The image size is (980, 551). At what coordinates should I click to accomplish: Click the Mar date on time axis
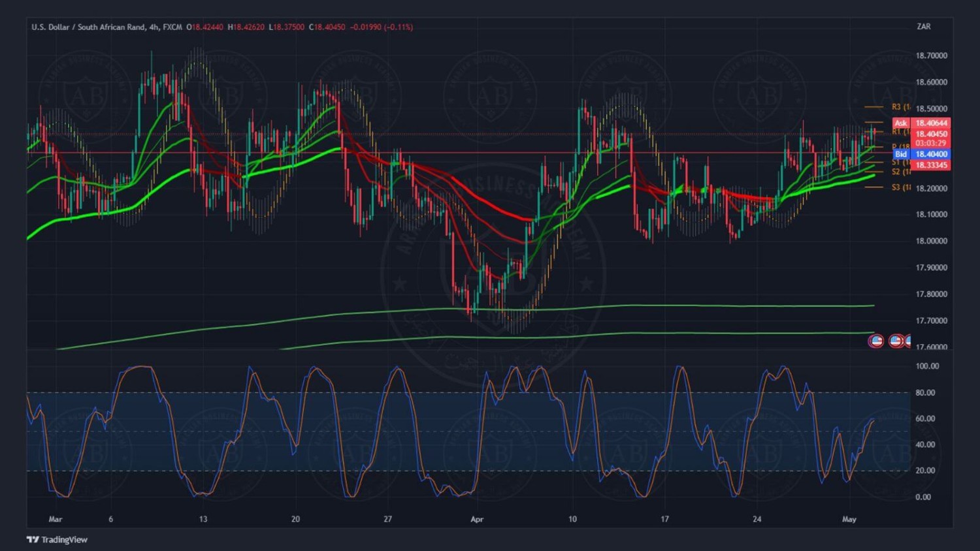coord(56,520)
